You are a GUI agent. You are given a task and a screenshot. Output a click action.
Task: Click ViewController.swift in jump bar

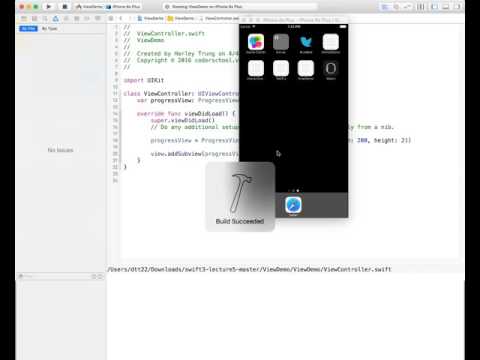219,19
